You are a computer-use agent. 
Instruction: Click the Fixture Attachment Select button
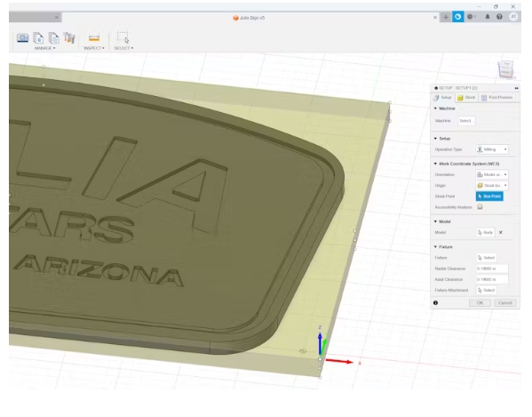pos(486,291)
